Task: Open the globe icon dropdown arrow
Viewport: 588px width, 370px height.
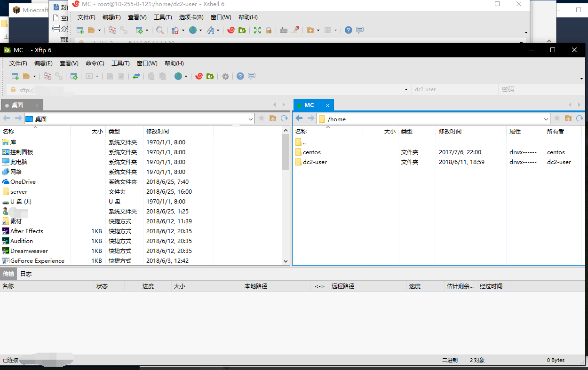Action: pyautogui.click(x=186, y=76)
